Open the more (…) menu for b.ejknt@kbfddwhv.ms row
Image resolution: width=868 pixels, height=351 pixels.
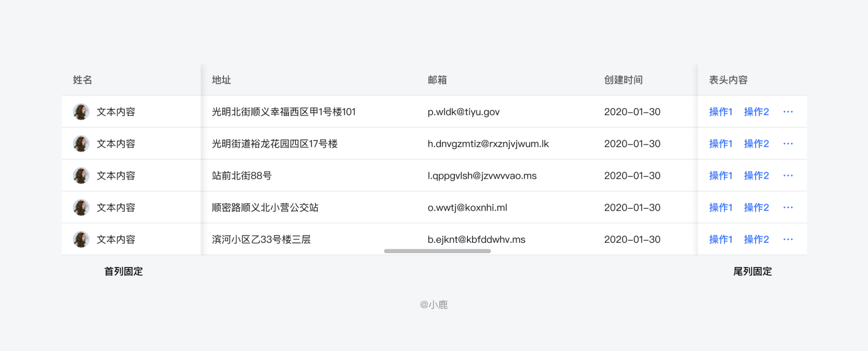(788, 239)
